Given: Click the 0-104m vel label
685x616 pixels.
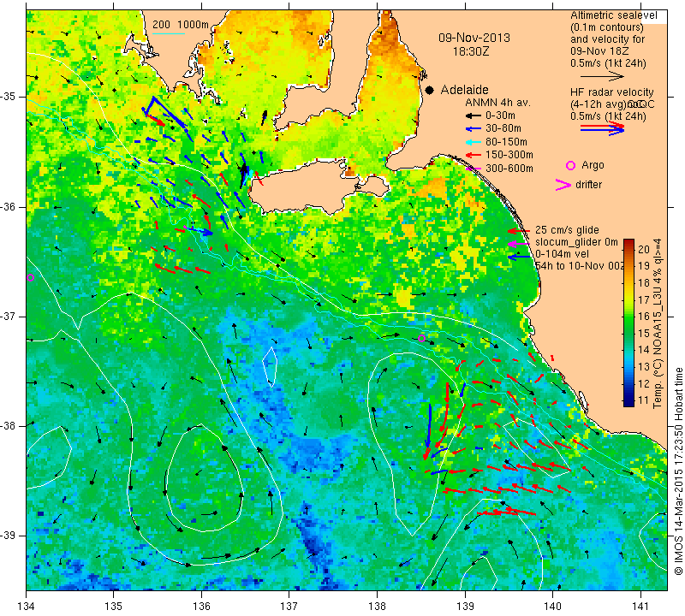Looking at the screenshot, I should tap(562, 254).
